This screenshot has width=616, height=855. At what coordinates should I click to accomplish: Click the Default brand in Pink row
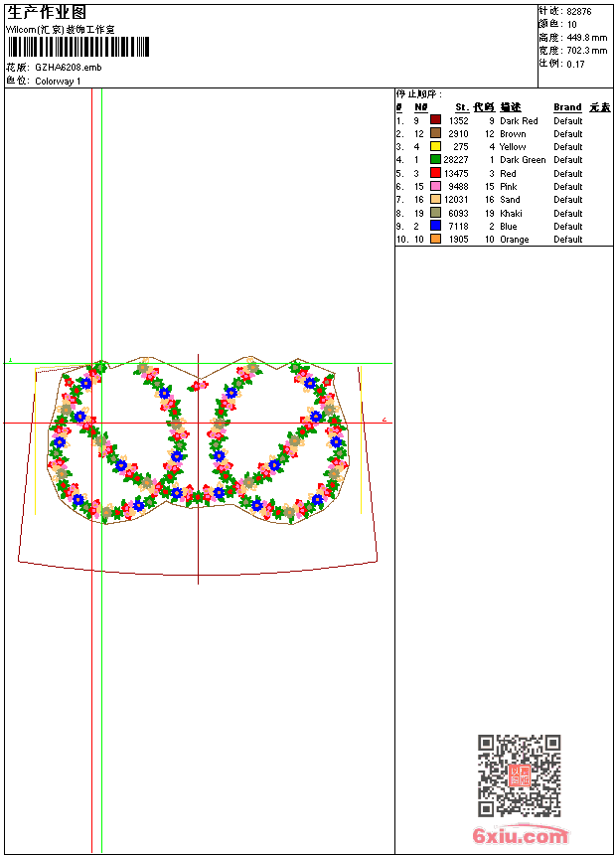click(x=568, y=187)
